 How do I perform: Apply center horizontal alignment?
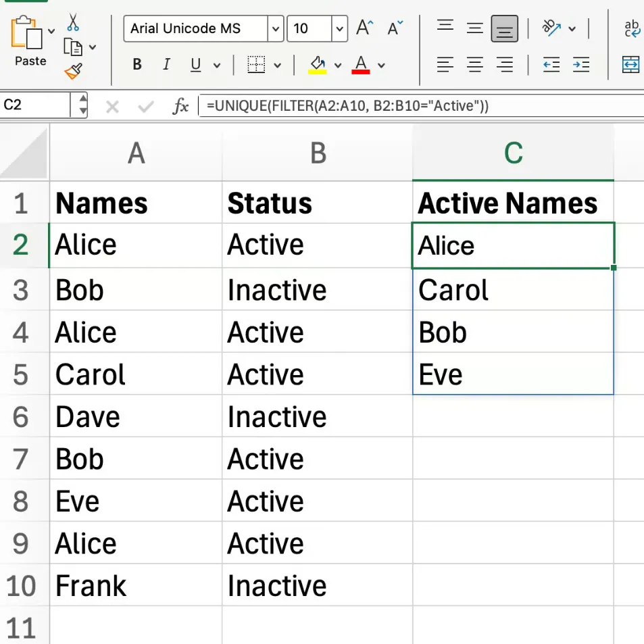click(x=474, y=65)
